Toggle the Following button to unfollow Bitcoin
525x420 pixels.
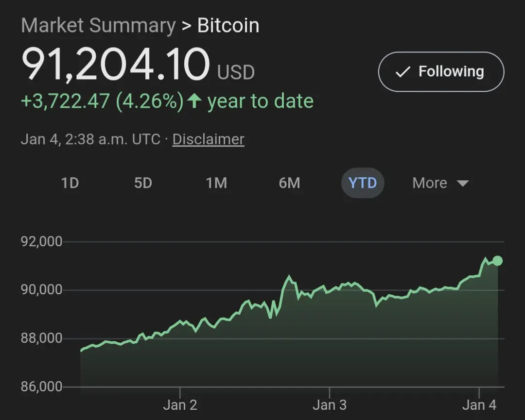(x=441, y=72)
